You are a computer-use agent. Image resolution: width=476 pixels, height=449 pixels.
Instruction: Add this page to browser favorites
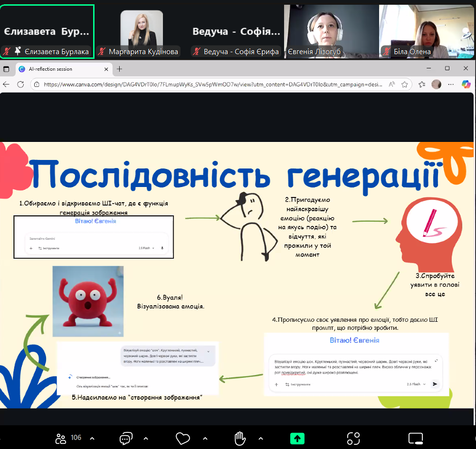click(405, 84)
